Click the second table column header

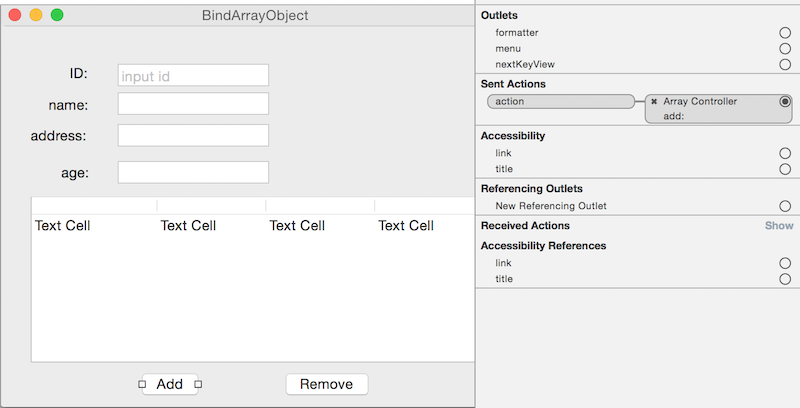(211, 206)
